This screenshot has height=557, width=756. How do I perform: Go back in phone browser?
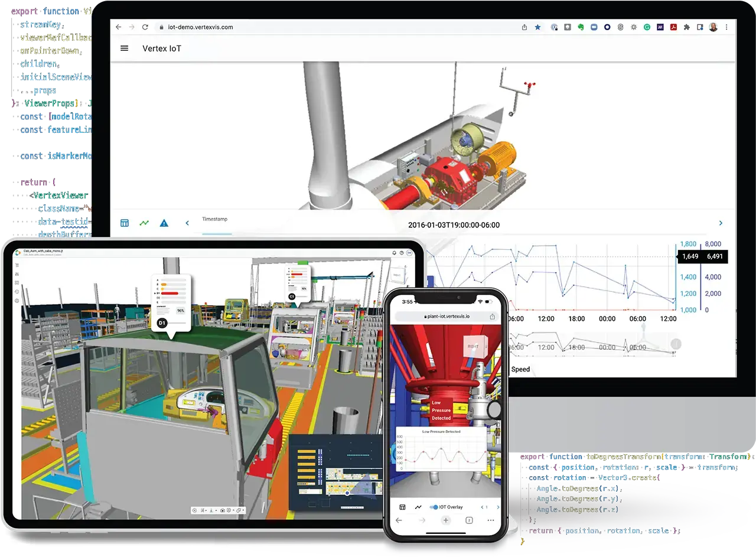point(399,520)
